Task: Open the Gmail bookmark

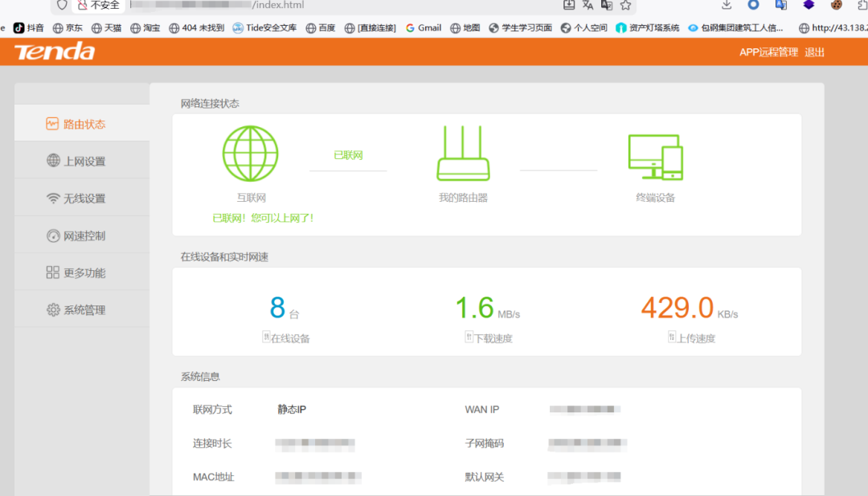Action: 424,27
